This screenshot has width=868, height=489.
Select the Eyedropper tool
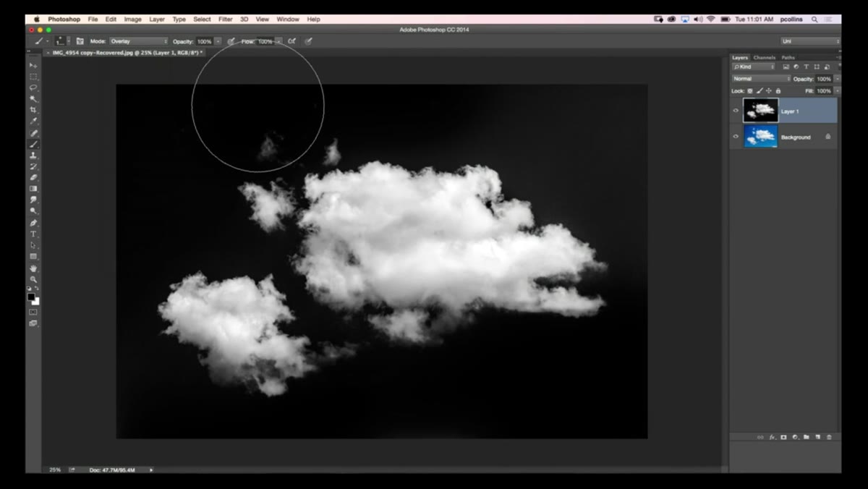pyautogui.click(x=33, y=121)
